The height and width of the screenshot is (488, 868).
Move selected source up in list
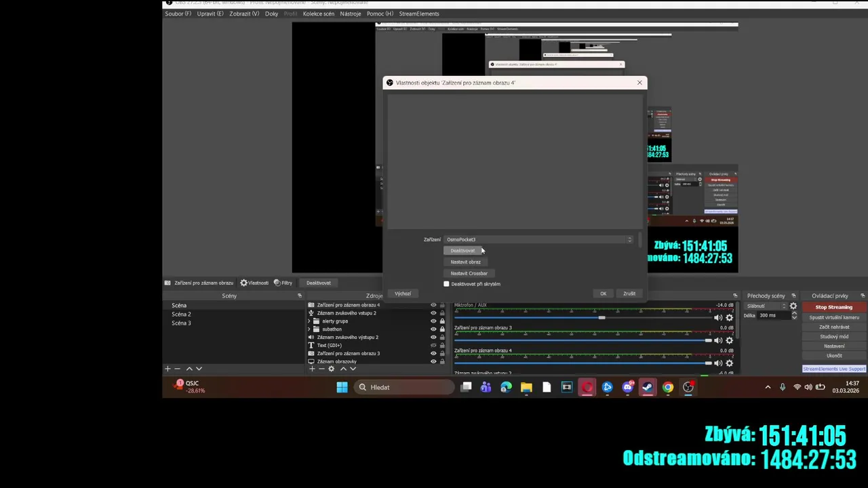343,369
